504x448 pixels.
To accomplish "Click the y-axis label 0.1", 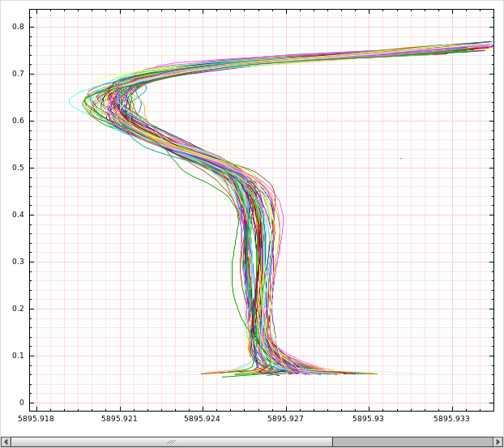I will click(19, 356).
